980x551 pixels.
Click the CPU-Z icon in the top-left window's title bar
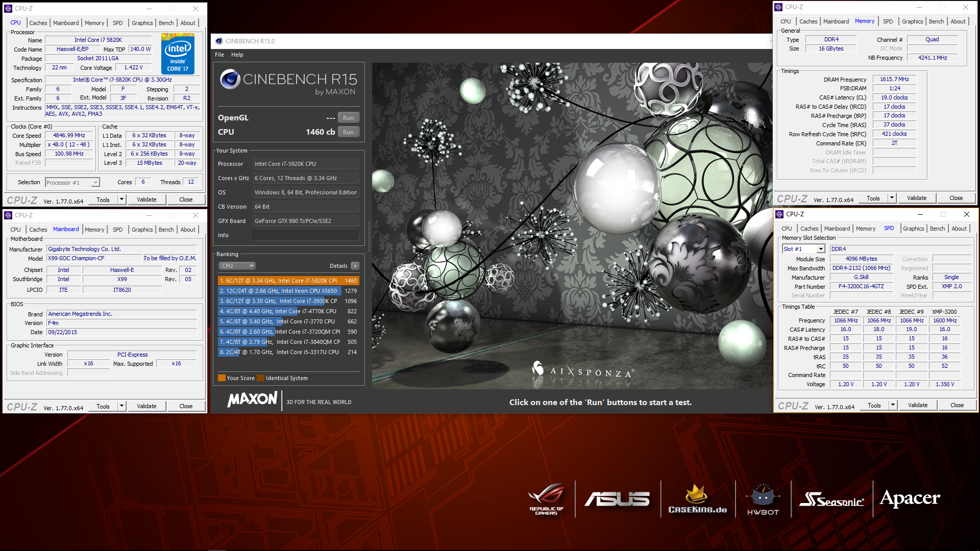8,9
